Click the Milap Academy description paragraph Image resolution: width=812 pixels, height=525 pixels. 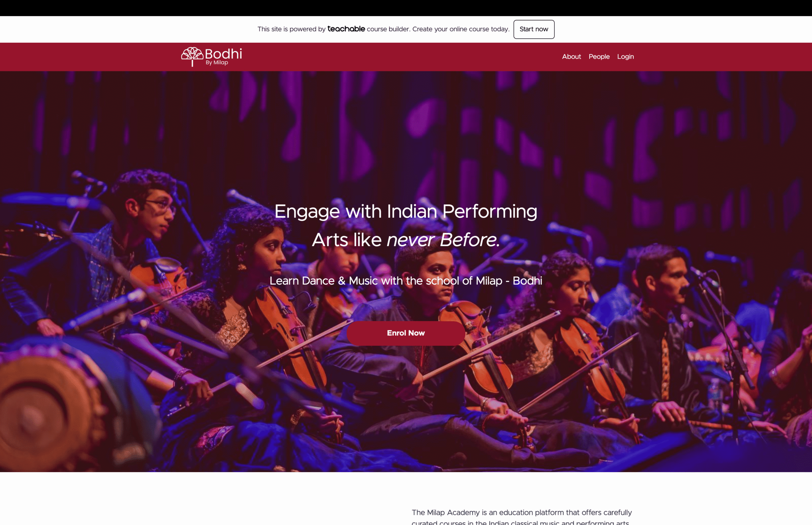pos(522,517)
